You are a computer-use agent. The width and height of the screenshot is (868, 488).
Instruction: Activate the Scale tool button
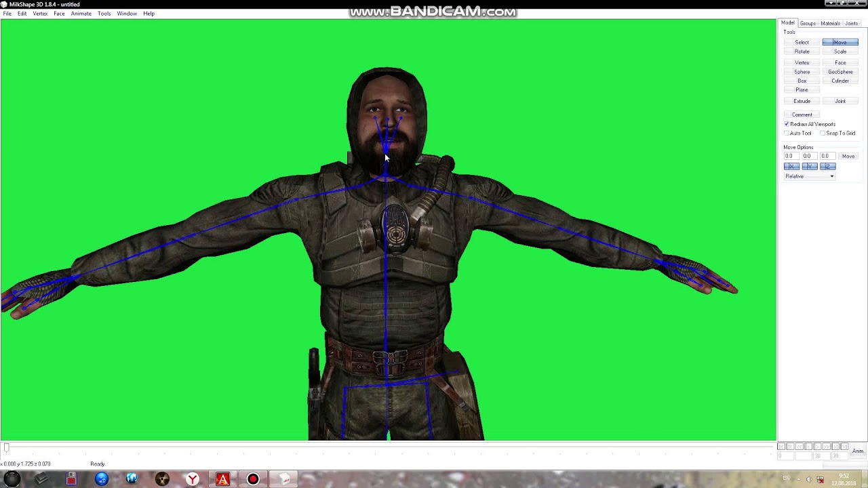click(840, 52)
